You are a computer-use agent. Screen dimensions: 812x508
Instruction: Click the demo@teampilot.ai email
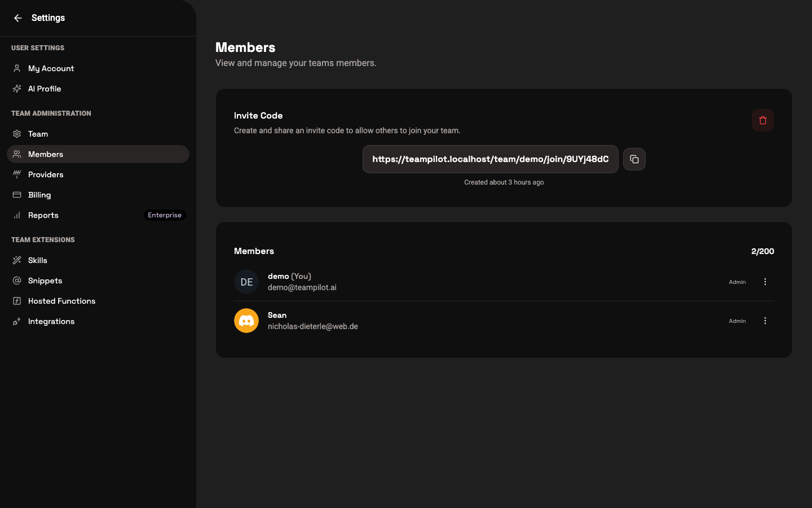[x=302, y=287]
